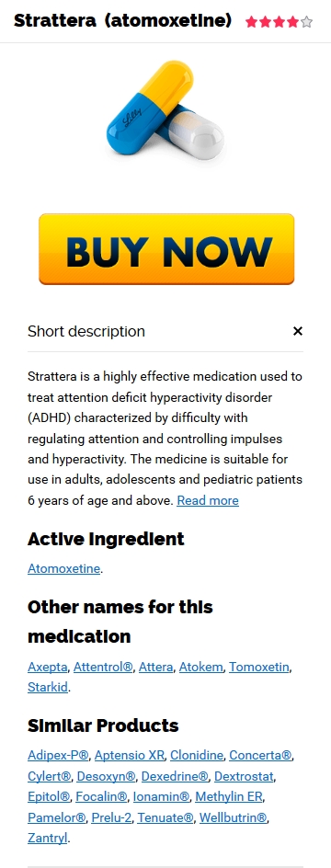The image size is (331, 868).
Task: Open the Atomoxetine ingredient link
Action: [x=63, y=568]
